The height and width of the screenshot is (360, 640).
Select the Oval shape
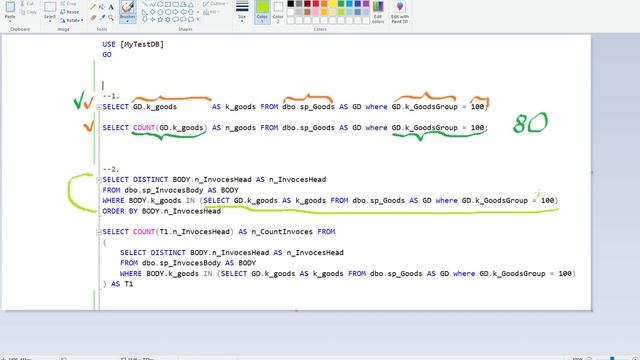160,4
